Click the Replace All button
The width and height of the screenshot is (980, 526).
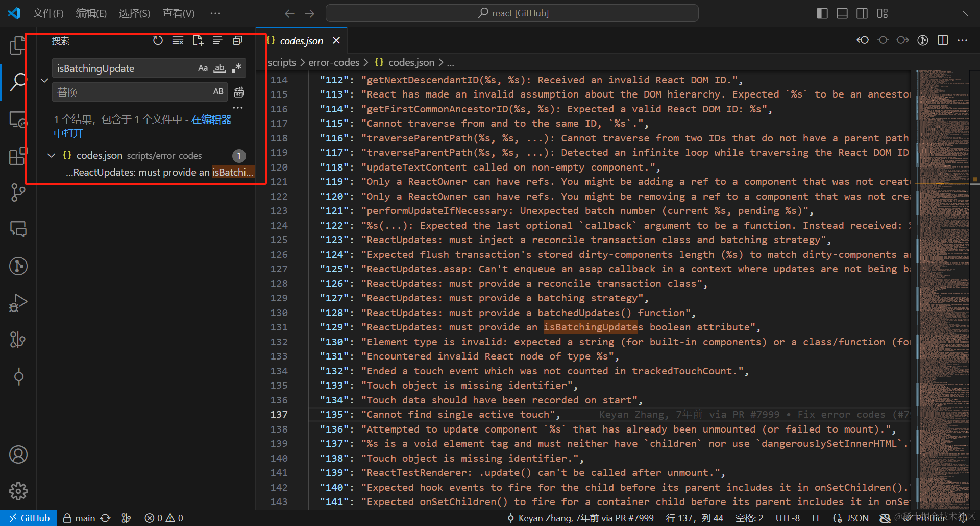point(239,92)
